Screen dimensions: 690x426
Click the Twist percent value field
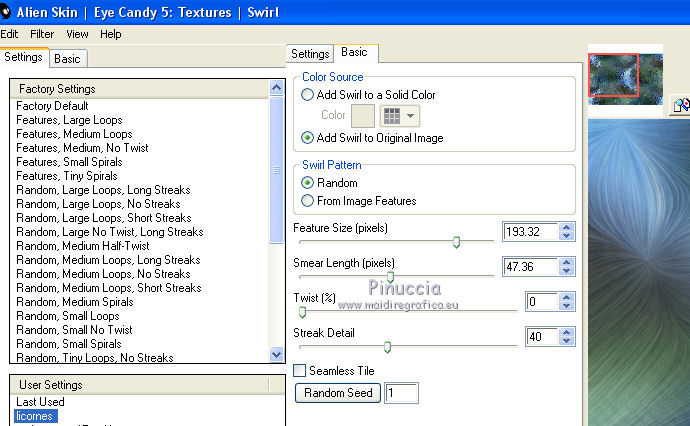pyautogui.click(x=542, y=301)
